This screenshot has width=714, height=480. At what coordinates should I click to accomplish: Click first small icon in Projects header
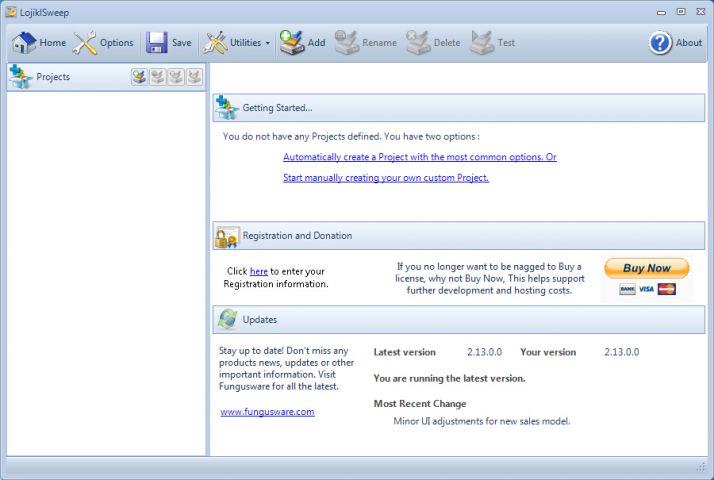[x=139, y=77]
